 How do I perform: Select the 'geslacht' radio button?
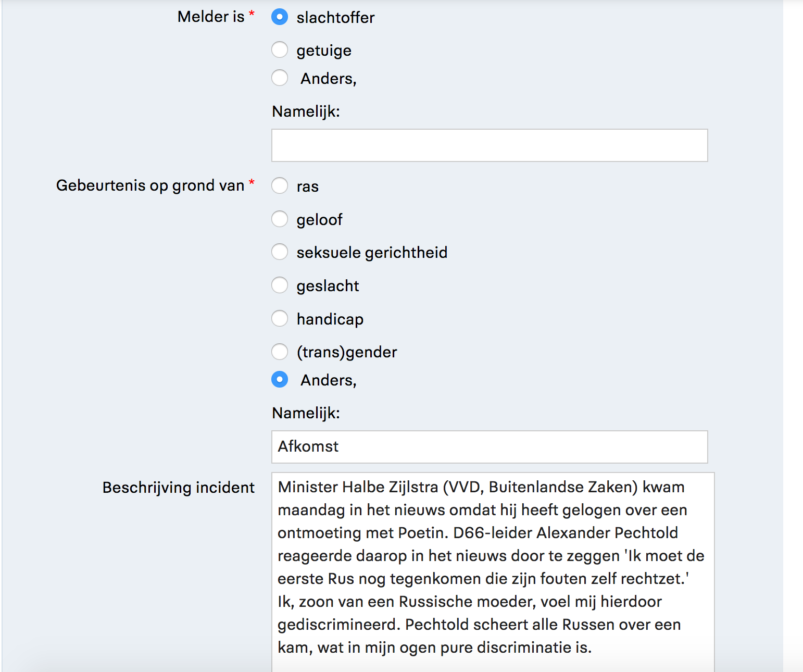280,285
